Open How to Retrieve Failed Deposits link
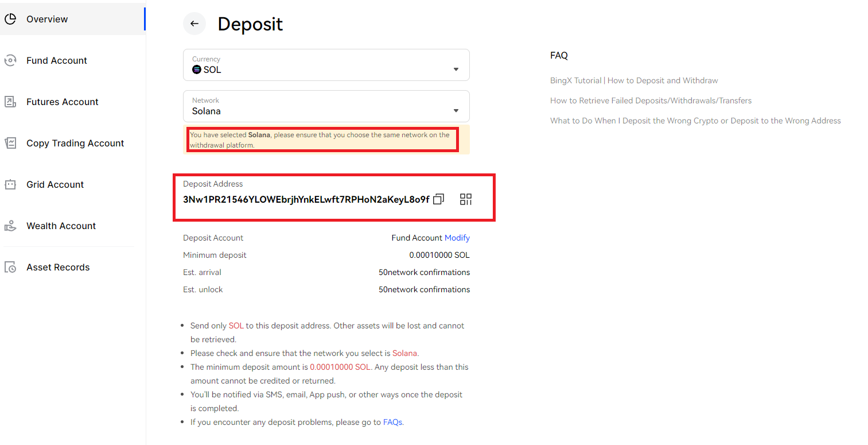868x445 pixels. (x=651, y=100)
